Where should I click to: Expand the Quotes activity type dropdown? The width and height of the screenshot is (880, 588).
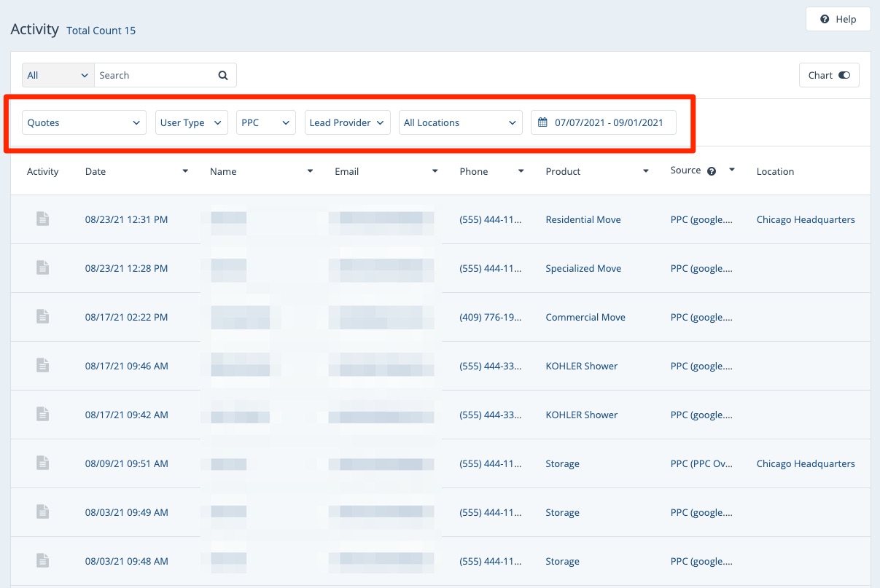click(x=84, y=122)
